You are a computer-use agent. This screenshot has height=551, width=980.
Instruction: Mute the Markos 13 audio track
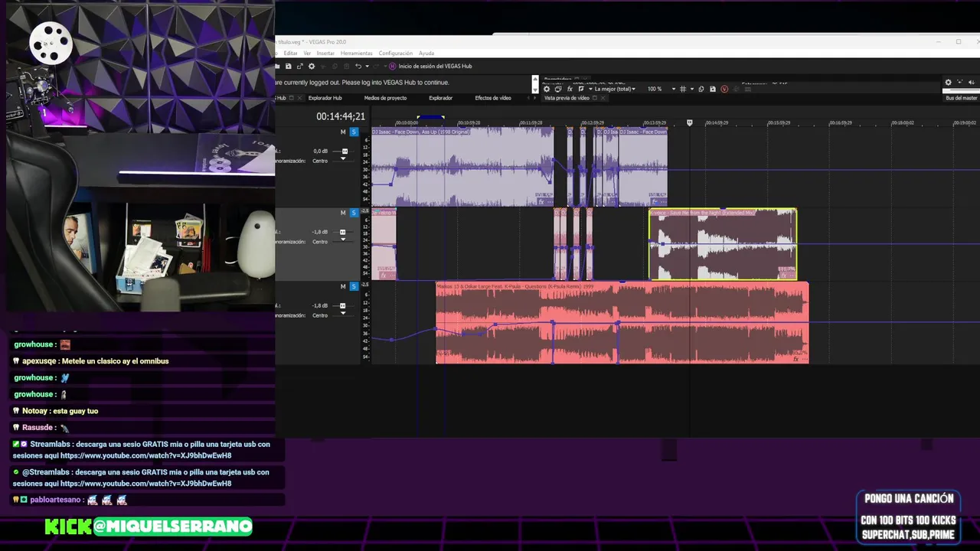pos(343,286)
